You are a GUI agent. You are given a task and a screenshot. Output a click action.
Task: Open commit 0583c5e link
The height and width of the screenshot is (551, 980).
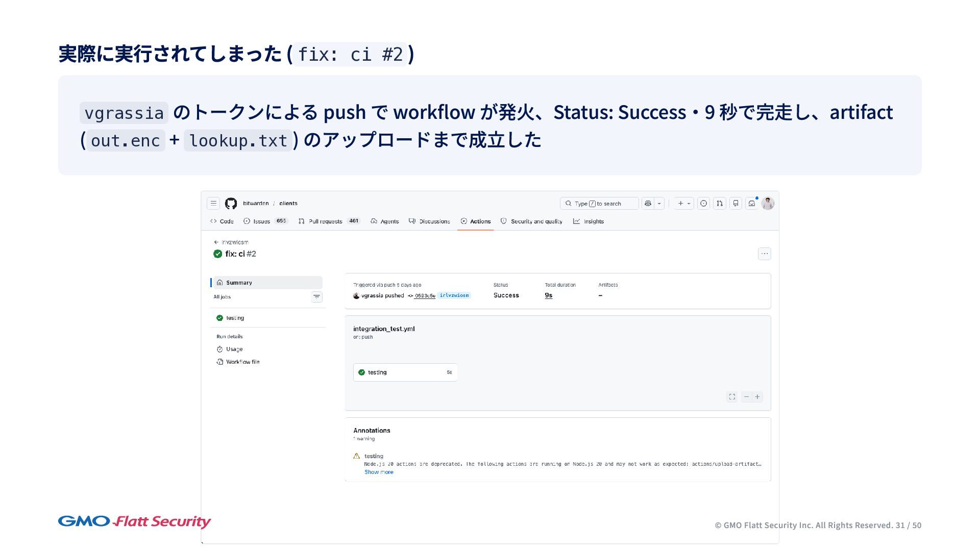click(x=425, y=295)
